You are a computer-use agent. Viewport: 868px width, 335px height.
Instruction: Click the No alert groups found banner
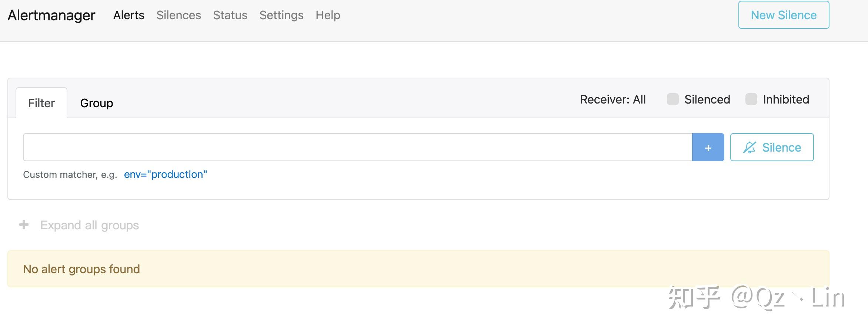tap(81, 269)
